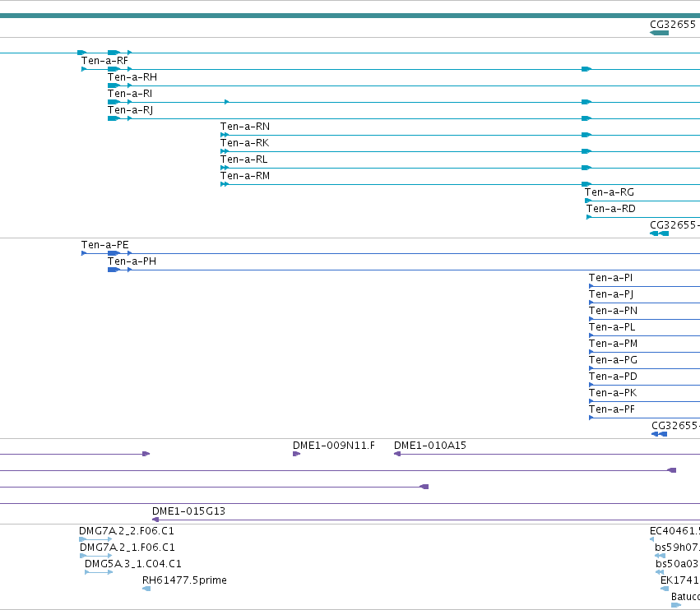Select the Ten-a-RF transcript label

point(104,61)
